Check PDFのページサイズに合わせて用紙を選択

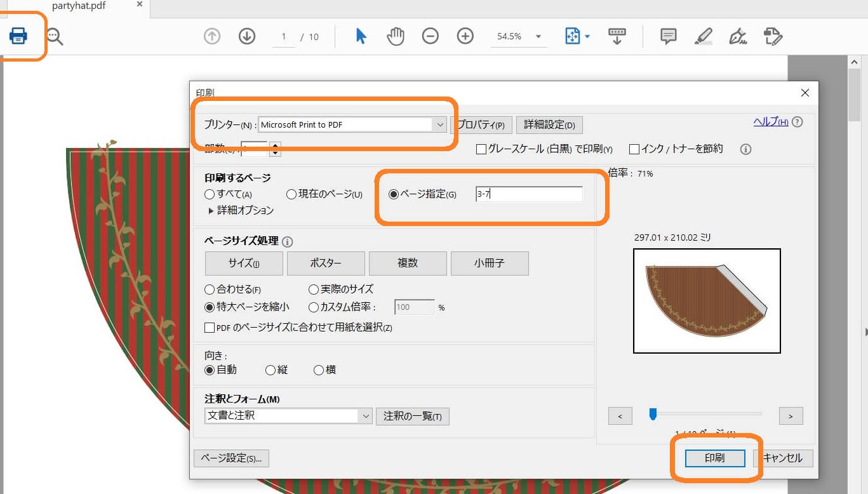click(210, 328)
